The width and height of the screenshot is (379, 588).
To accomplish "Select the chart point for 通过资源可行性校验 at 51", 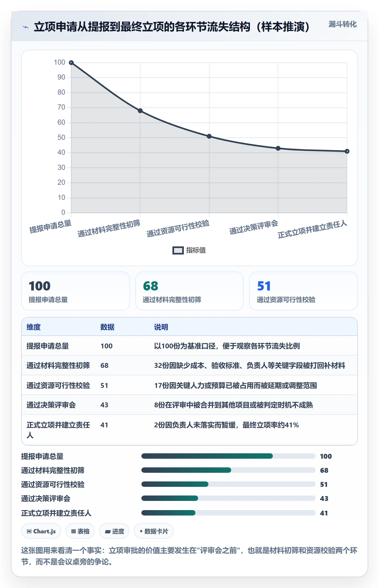I will tap(209, 136).
